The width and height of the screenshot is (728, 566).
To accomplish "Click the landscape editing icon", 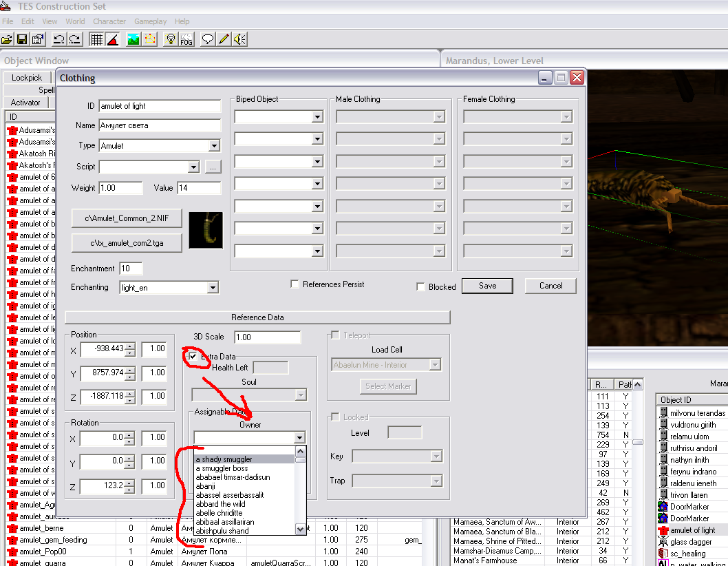I will pos(133,39).
